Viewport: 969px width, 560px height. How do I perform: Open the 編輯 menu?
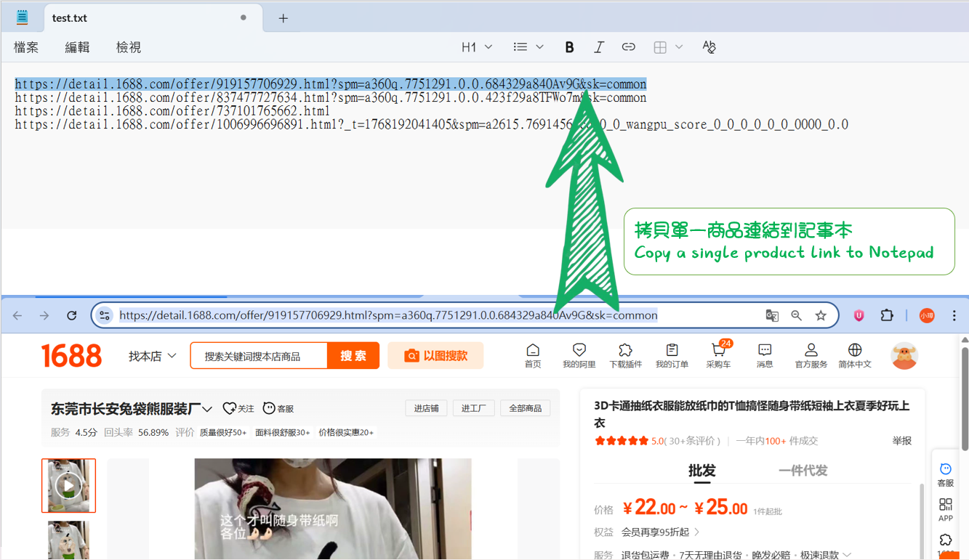[77, 47]
